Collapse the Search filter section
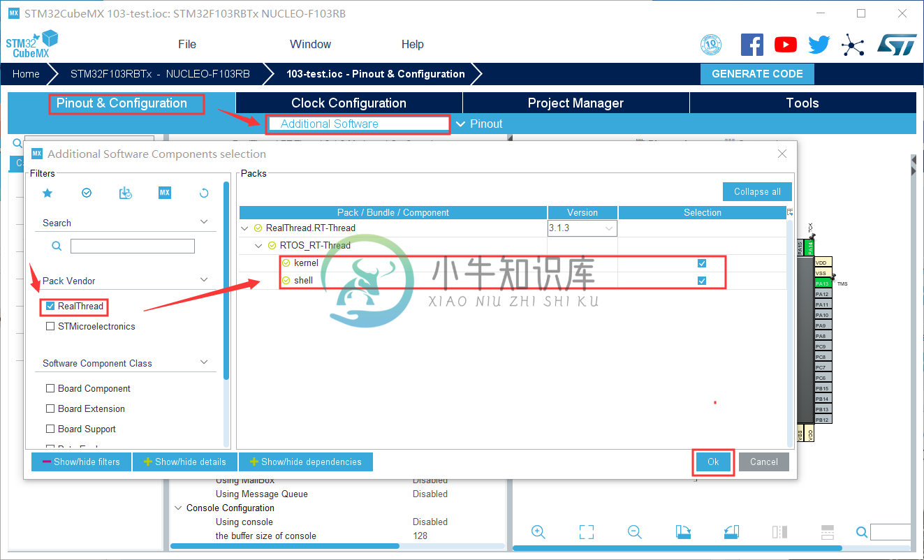 point(204,222)
